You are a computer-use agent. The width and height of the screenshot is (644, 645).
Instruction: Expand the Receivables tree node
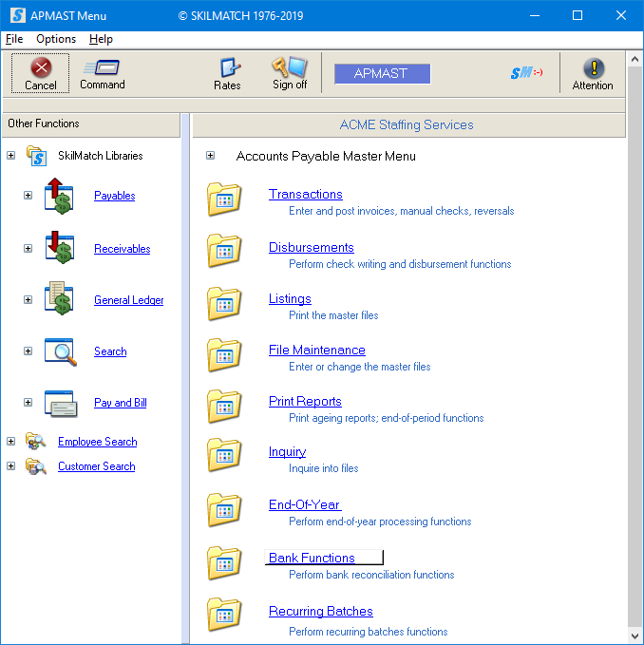click(x=28, y=249)
